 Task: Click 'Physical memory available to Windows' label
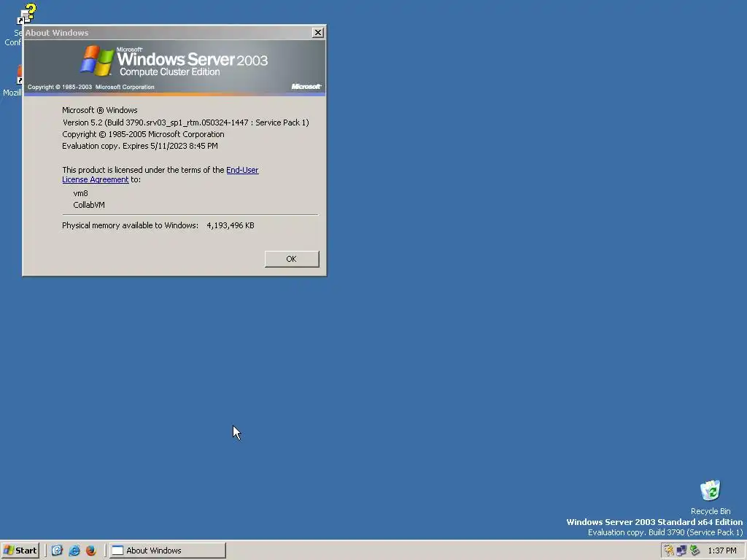click(130, 225)
